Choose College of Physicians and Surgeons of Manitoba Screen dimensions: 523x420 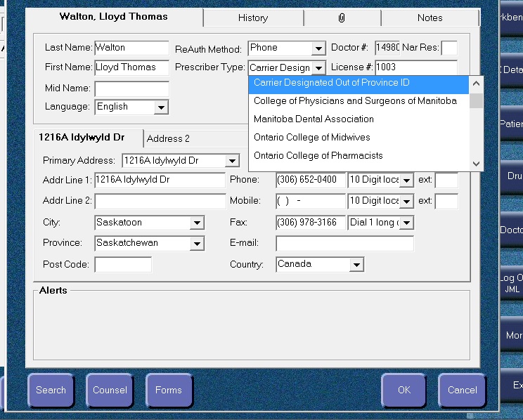(x=355, y=100)
